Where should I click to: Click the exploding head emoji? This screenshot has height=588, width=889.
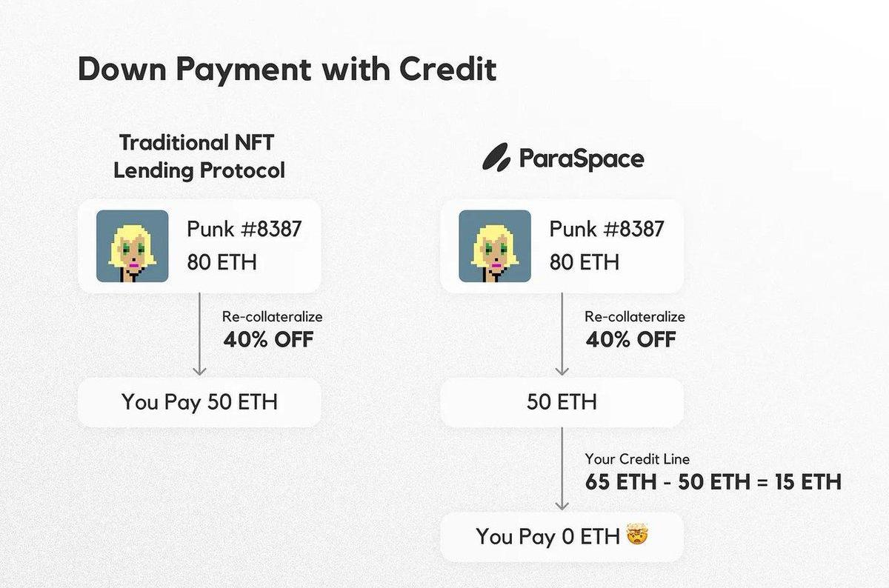click(637, 535)
